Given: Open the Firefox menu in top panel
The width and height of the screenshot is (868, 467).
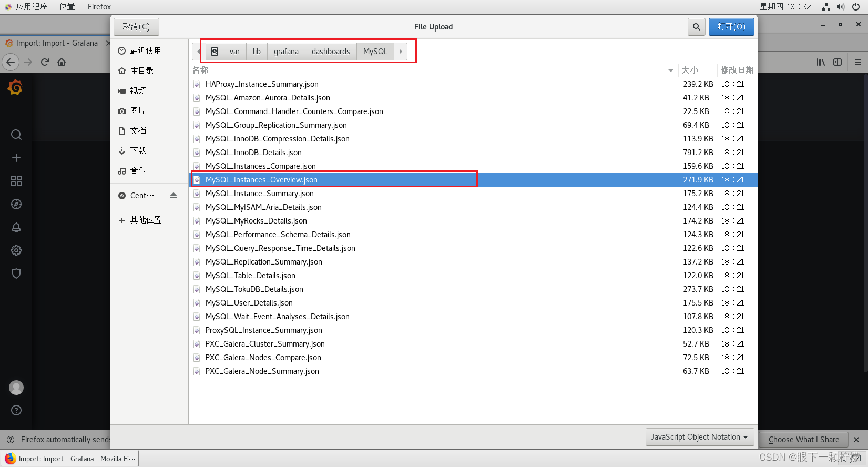Looking at the screenshot, I should [99, 7].
